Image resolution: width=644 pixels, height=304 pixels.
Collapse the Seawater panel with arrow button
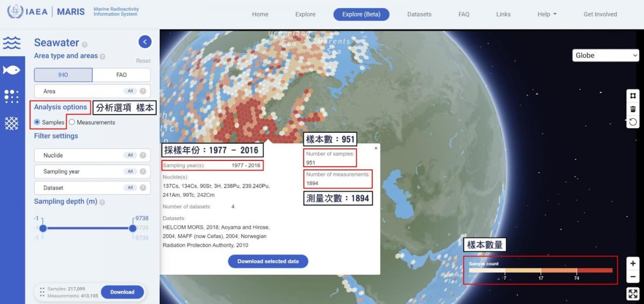coord(144,42)
